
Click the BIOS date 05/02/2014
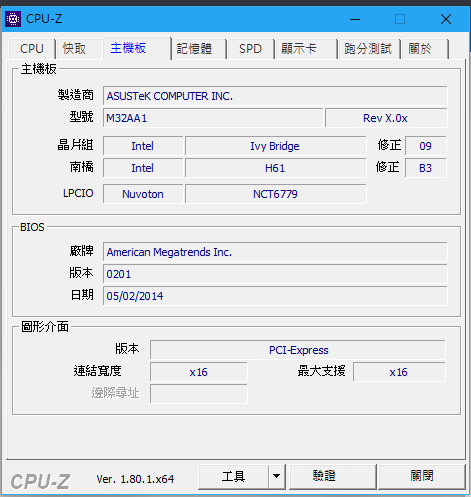tap(275, 296)
